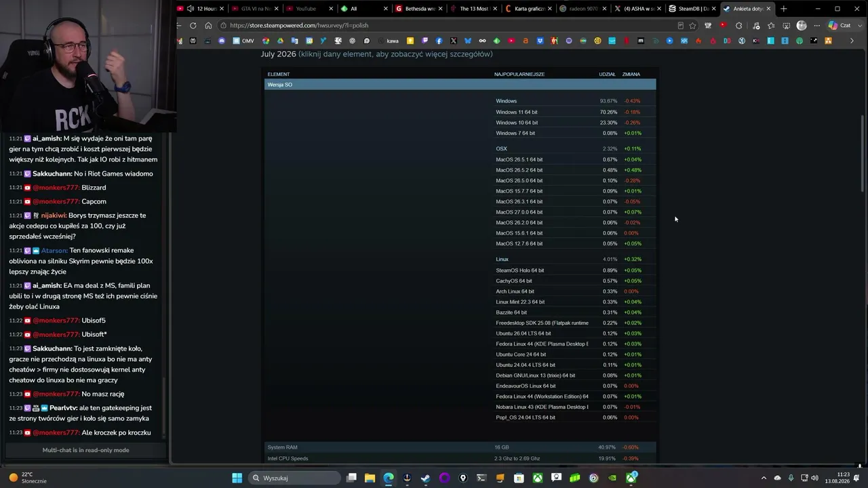Image resolution: width=868 pixels, height=488 pixels.
Task: Click the ZMIANA column header
Action: (631, 74)
